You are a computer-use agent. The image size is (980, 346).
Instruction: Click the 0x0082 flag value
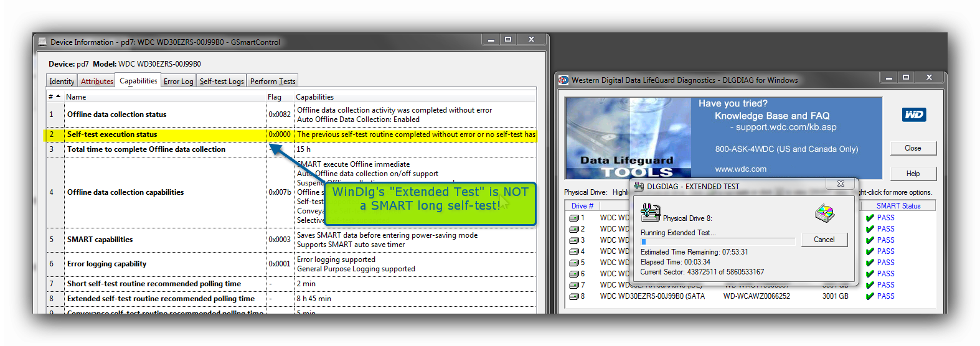pos(280,115)
